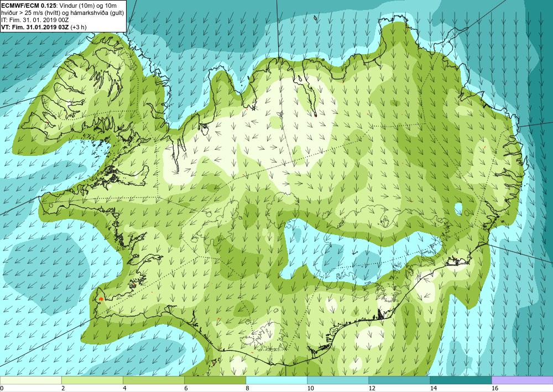Image resolution: width=553 pixels, height=392 pixels.
Task: Click the legend value label '8'
Action: pos(248,388)
